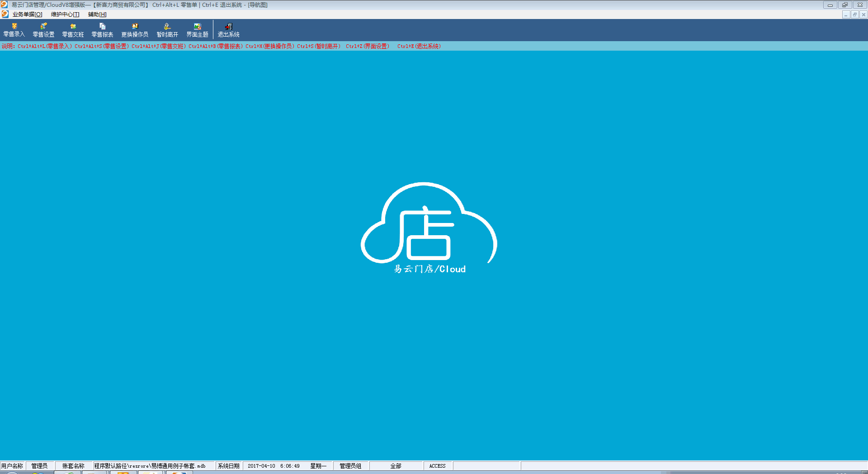Restore the inner 导航图 child window

854,14
